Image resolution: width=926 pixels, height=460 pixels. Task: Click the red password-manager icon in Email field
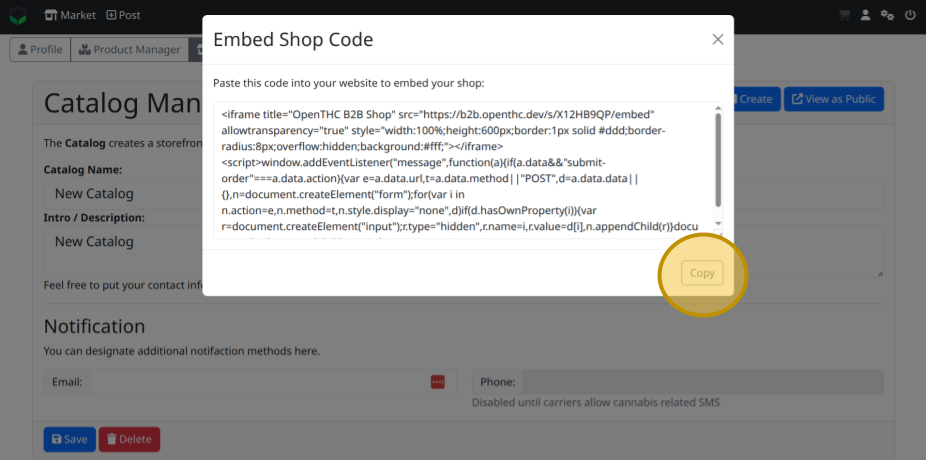click(438, 382)
